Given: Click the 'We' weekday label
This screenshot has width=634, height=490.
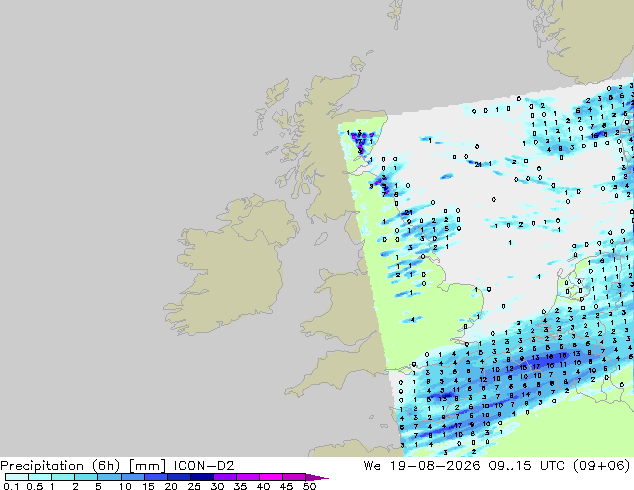Looking at the screenshot, I should [372, 466].
